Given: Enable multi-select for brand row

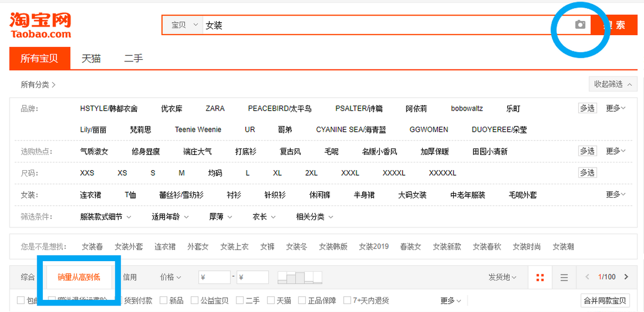Looking at the screenshot, I should (587, 108).
